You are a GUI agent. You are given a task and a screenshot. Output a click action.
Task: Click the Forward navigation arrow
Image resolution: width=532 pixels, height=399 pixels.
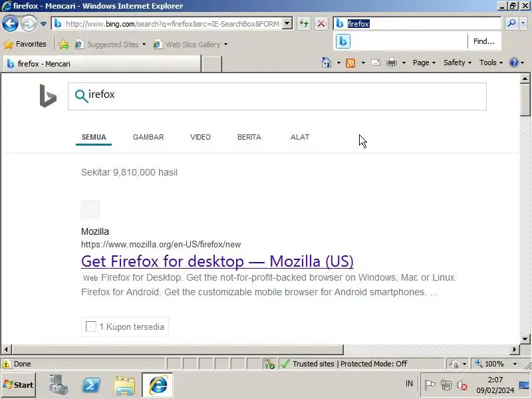[x=29, y=24]
